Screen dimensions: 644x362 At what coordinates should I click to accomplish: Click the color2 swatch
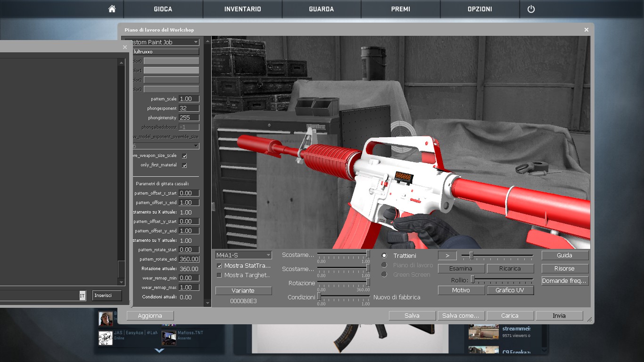171,80
